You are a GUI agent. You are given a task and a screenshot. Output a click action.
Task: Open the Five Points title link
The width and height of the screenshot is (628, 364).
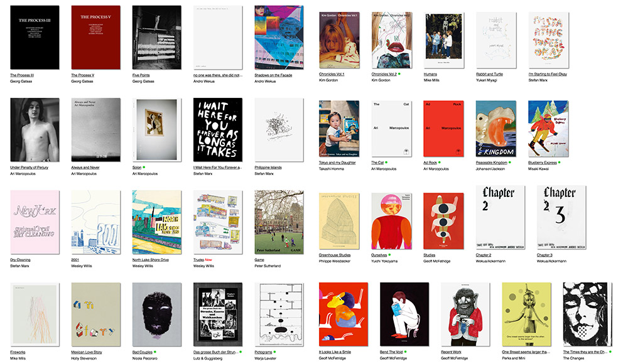(x=141, y=75)
